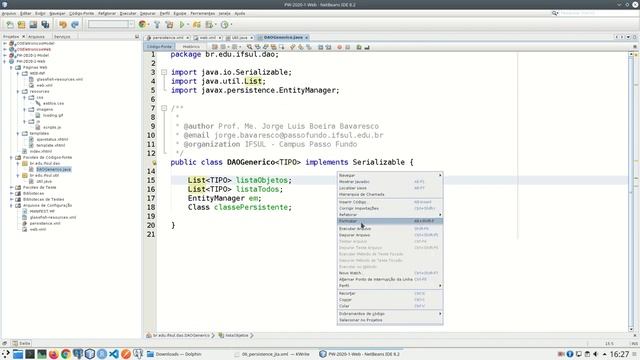Image resolution: width=640 pixels, height=360 pixels.
Task: Choose Corrigir Importações in context menu
Action: pos(390,209)
